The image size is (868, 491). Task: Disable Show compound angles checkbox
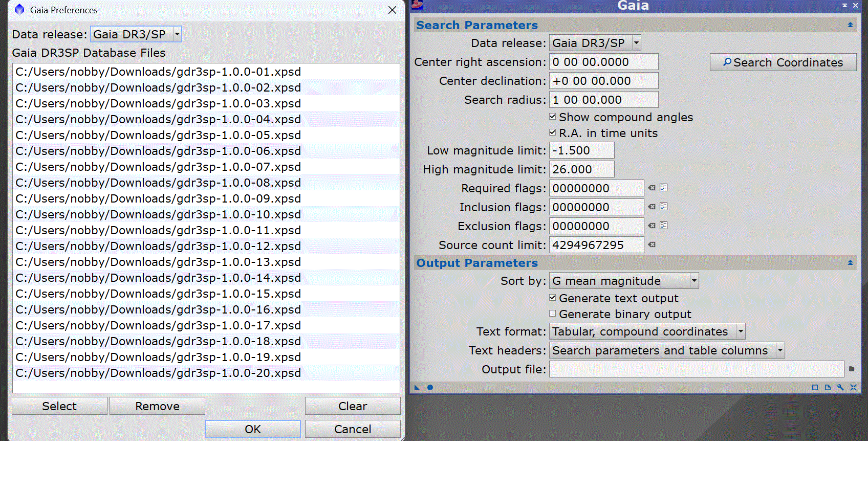pyautogui.click(x=553, y=117)
